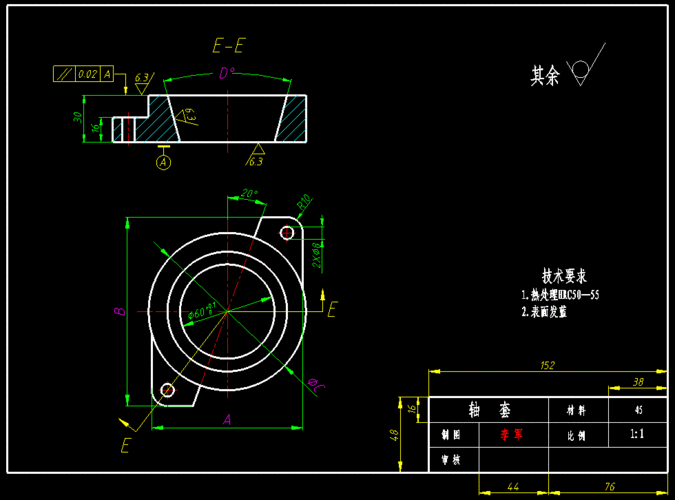Select the bottom-left E section label

[126, 445]
